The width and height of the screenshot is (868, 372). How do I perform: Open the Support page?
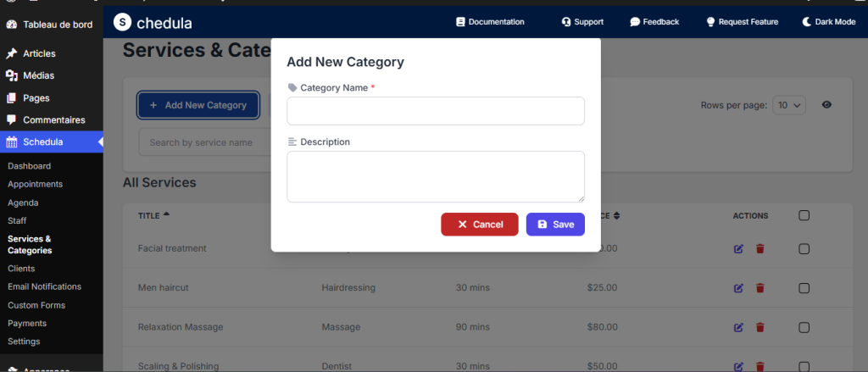click(x=582, y=22)
